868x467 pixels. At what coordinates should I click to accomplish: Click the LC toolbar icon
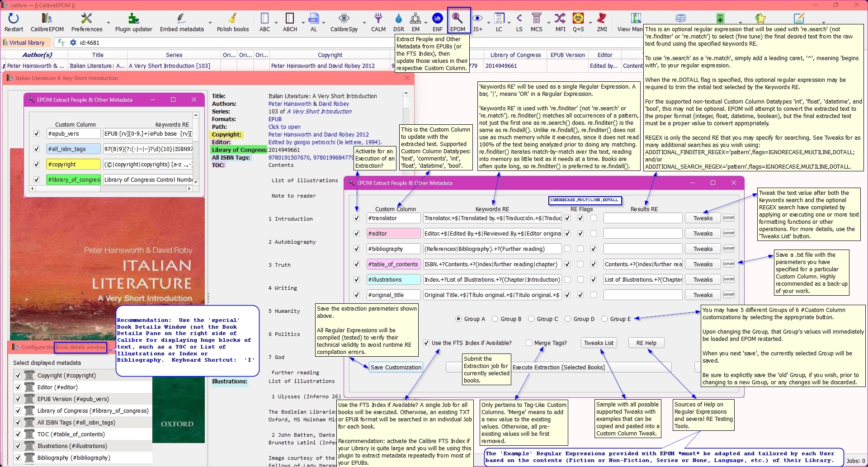pos(499,19)
